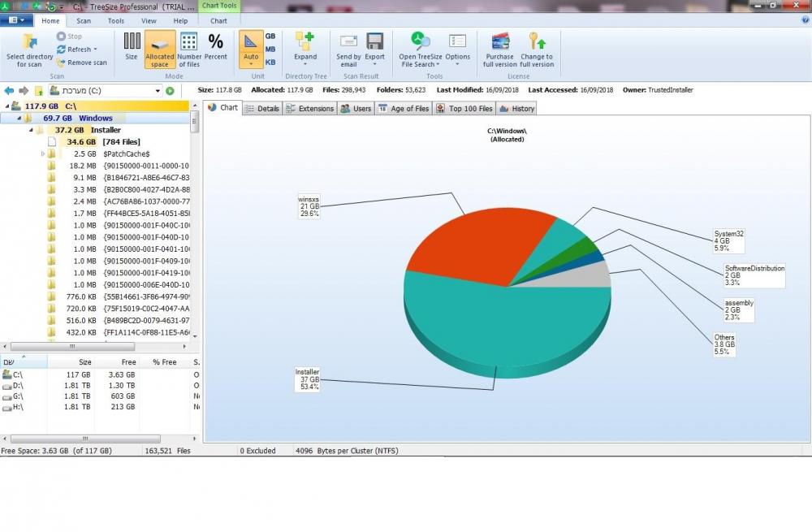
Task: Set display unit to MB
Action: 270,50
